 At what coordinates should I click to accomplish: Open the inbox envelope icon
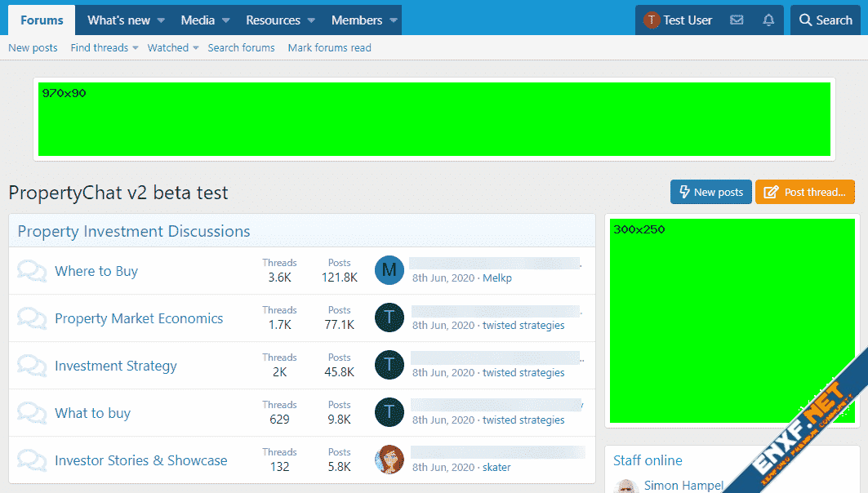pos(737,20)
